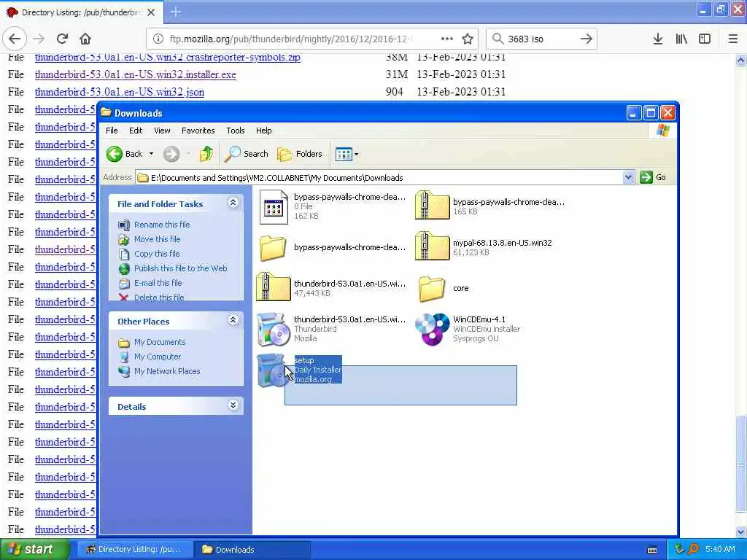Select the mypal-68.13.8.en-US.win32 zip

click(432, 246)
